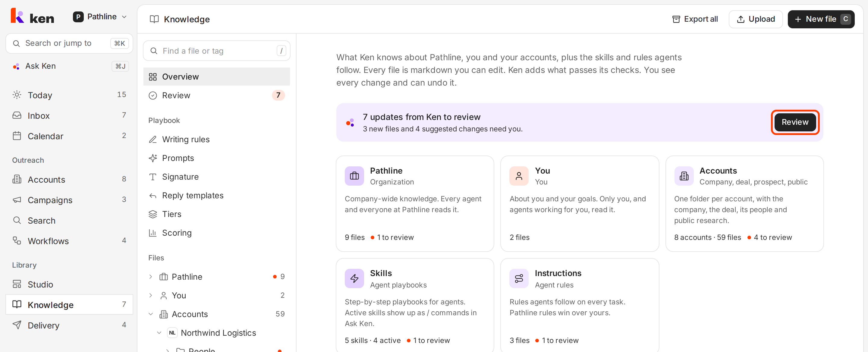Open the Pathline workspace dropdown
Image resolution: width=868 pixels, height=352 pixels.
click(x=100, y=17)
